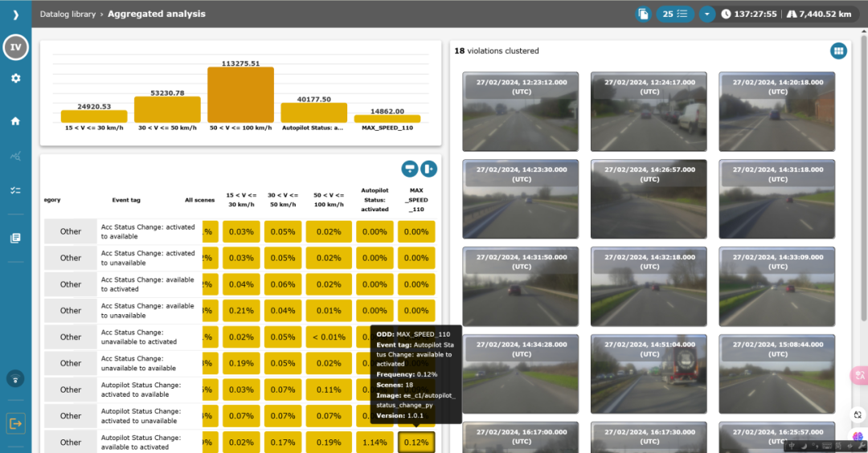Click the Autopilot Status: activated column header
Image resolution: width=868 pixels, height=453 pixels.
click(375, 200)
